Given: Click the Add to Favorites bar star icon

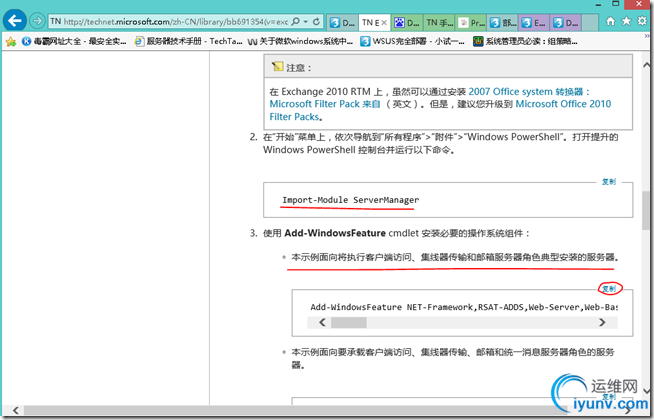Looking at the screenshot, I should pyautogui.click(x=11, y=41).
